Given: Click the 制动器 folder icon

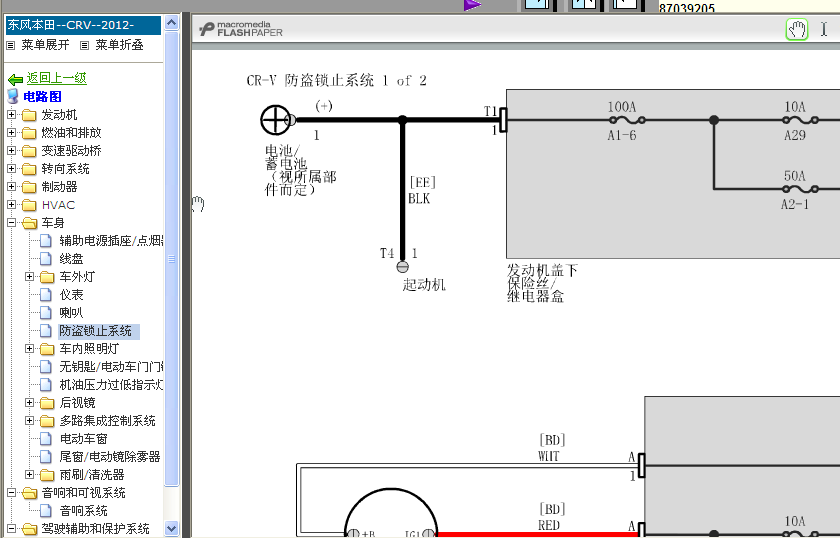Looking at the screenshot, I should pos(29,187).
